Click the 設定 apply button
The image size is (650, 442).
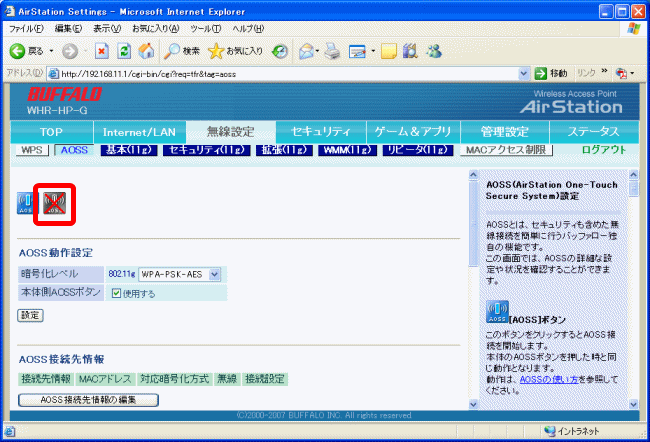point(30,316)
